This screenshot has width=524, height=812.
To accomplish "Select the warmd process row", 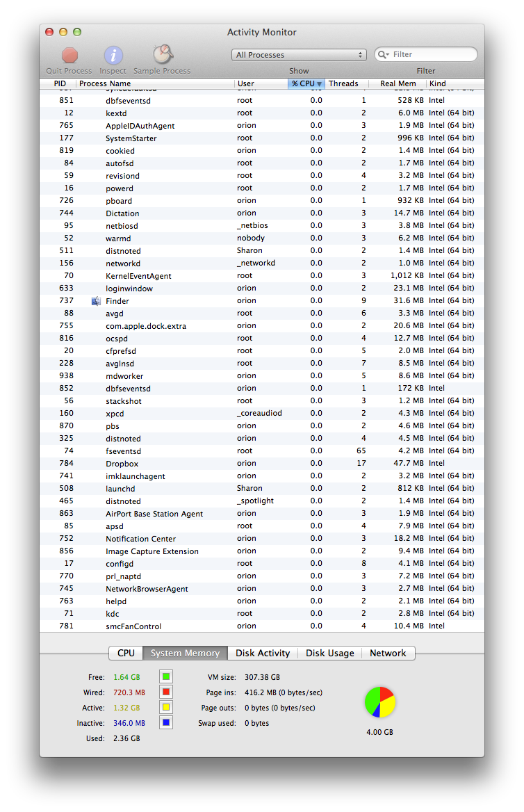I will (x=262, y=238).
